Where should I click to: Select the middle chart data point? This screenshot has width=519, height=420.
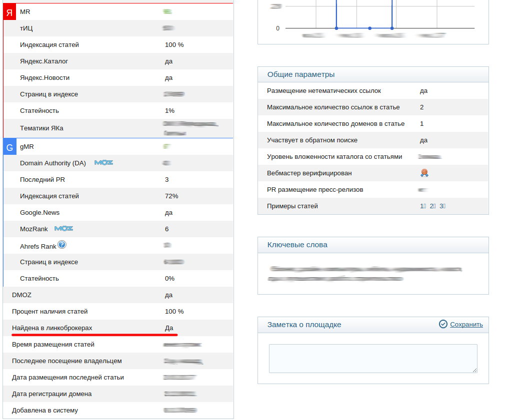[x=369, y=28]
